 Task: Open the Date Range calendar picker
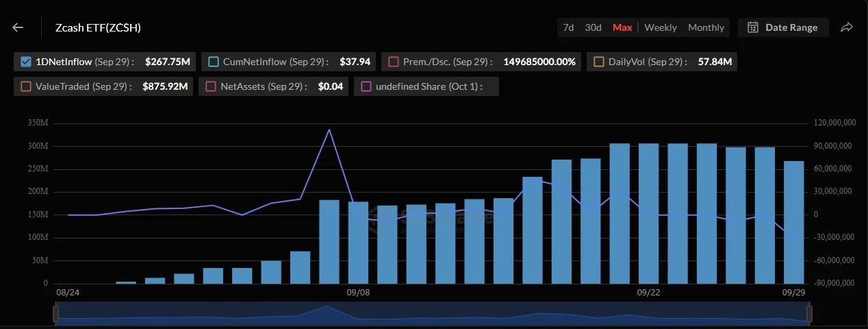(x=782, y=27)
